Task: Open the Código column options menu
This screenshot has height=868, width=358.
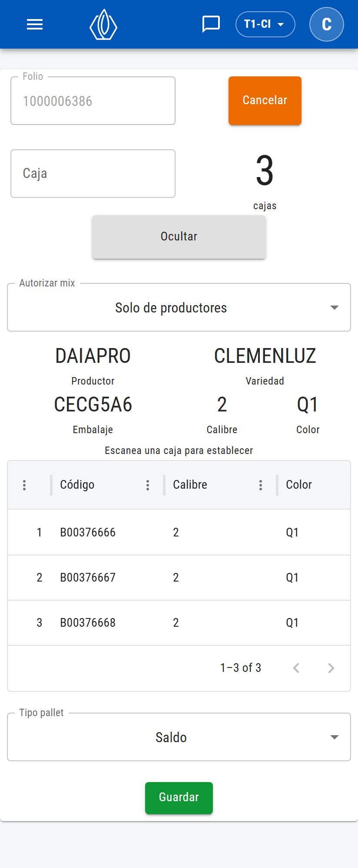Action: [x=148, y=485]
